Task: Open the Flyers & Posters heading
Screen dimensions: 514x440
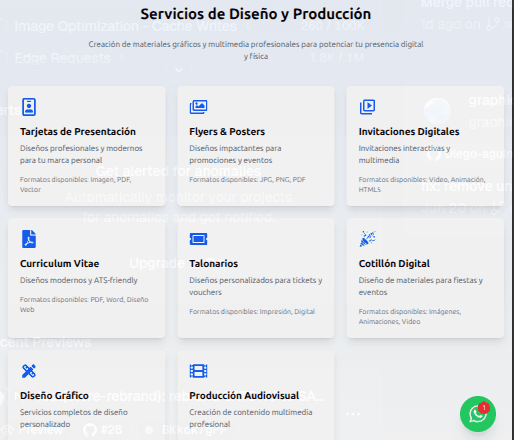Action: coord(227,132)
